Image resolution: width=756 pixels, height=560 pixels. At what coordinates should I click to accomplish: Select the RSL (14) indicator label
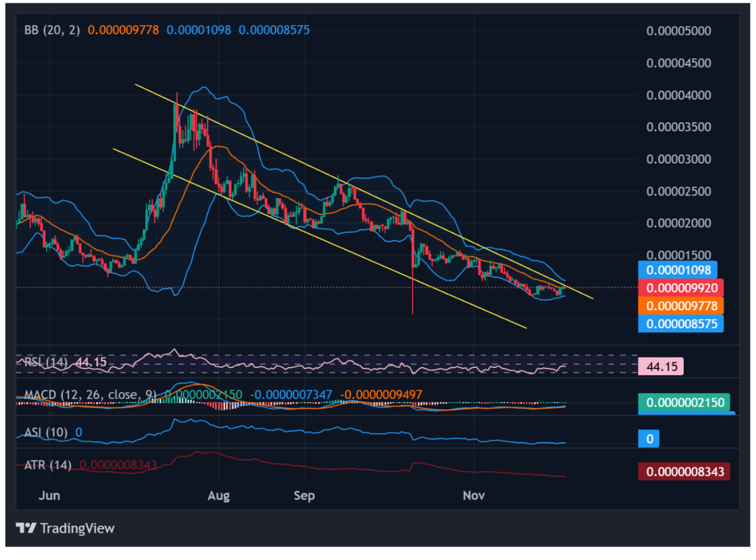(x=46, y=360)
